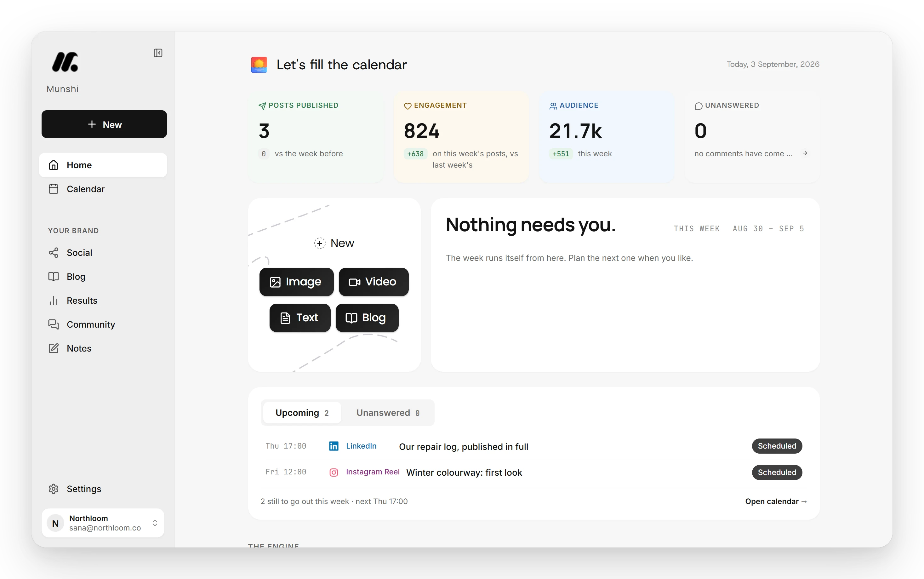Expand the Northloom account switcher
This screenshot has height=579, width=924.
coord(155,523)
